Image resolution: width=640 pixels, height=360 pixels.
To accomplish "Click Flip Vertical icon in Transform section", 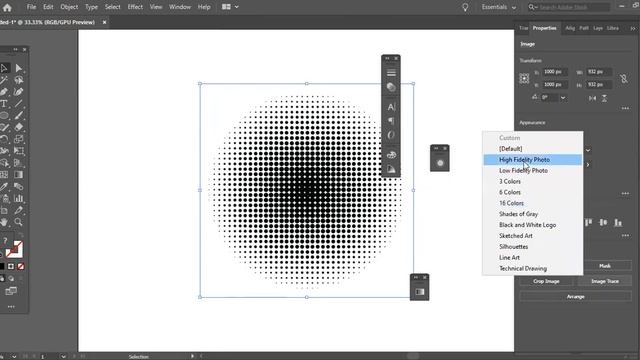I will click(x=604, y=98).
